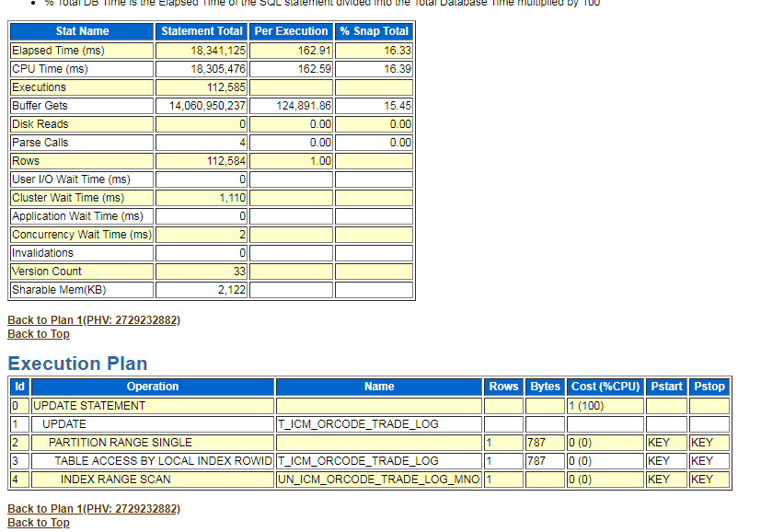Screen dimensions: 761x532
Task: Open first Back to Plan 1 link
Action: point(94,320)
